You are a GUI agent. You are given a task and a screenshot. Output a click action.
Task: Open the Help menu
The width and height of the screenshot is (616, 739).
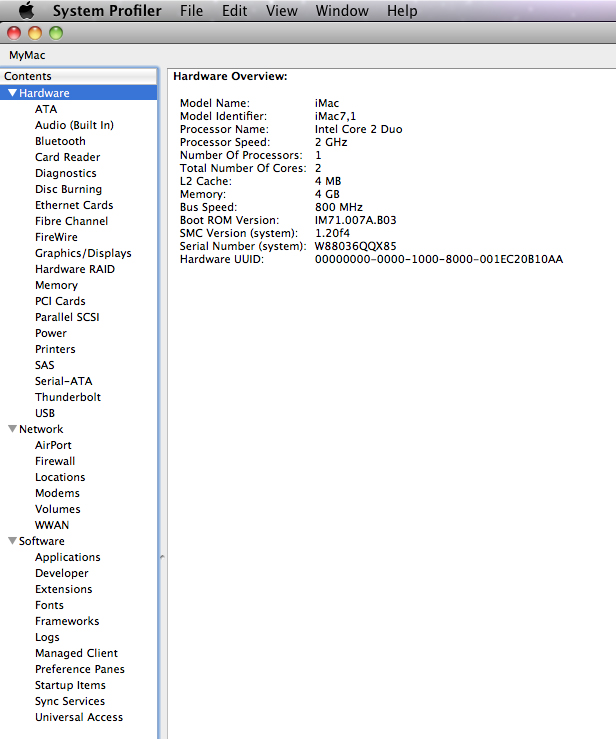coord(402,10)
